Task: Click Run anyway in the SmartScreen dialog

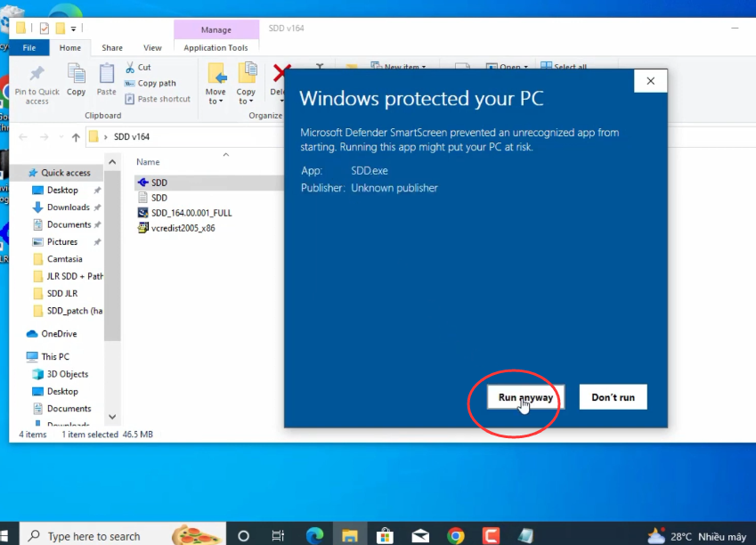Action: (525, 397)
